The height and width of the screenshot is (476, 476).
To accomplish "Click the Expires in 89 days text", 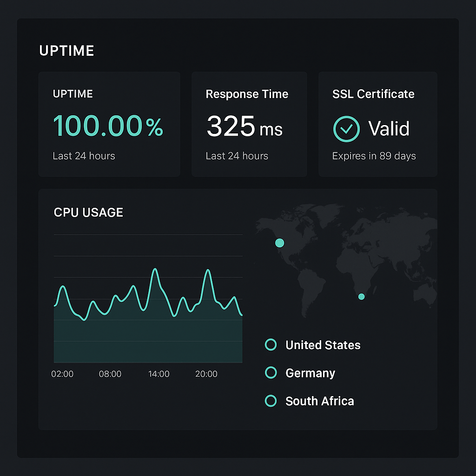I will 374,156.
